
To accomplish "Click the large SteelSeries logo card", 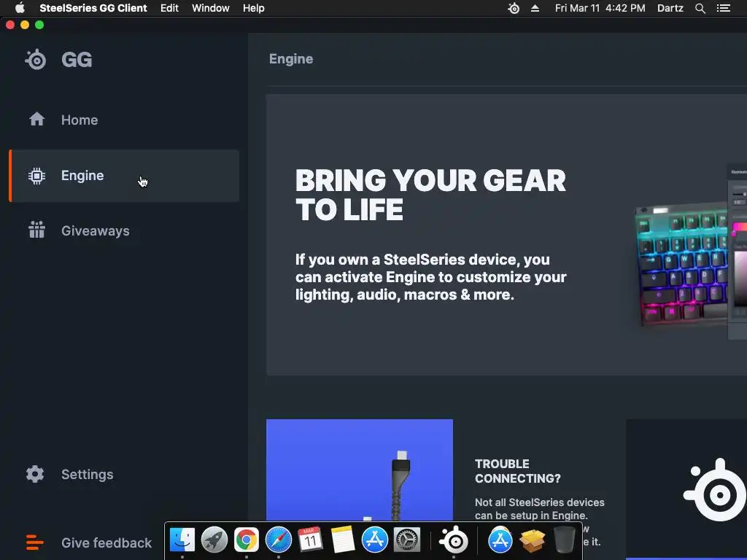I will click(686, 489).
